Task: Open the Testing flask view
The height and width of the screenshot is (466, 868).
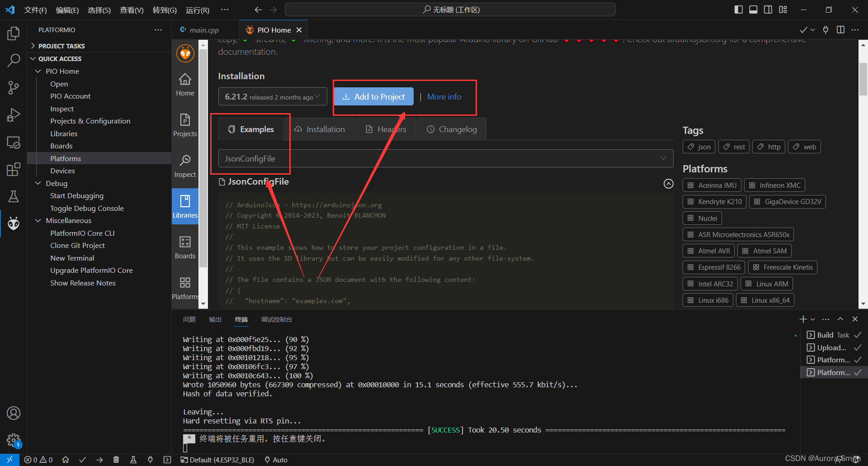Action: click(14, 196)
